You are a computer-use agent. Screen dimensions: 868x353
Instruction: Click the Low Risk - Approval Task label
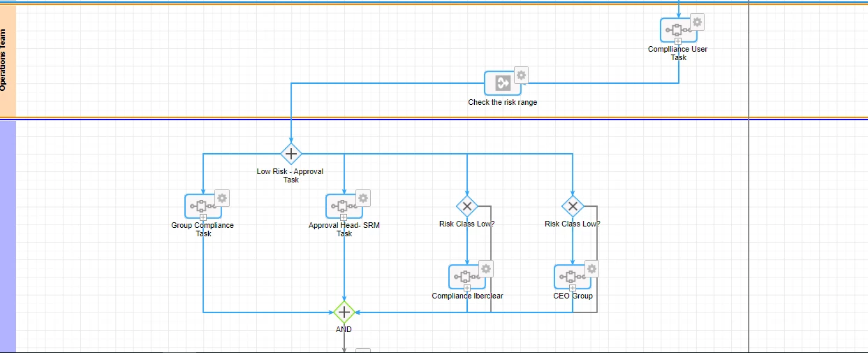[290, 175]
